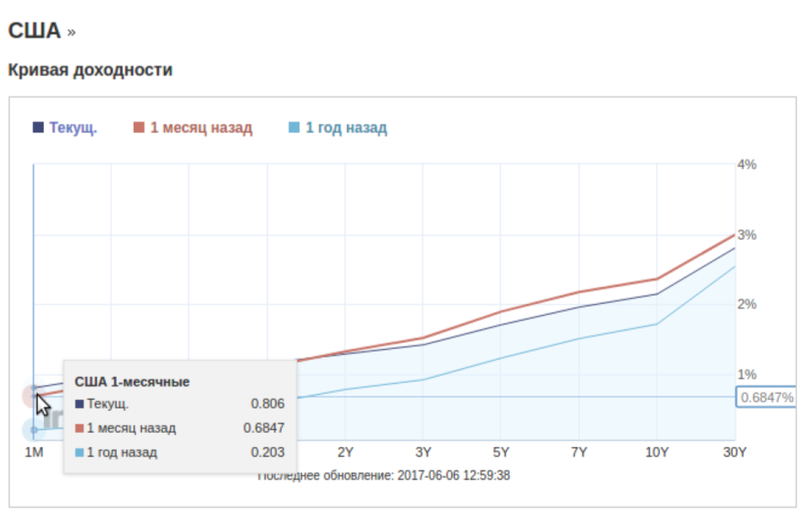Viewport: 812px width, 521px height.
Task: Click the 0.6847% crosshair value label
Action: click(766, 396)
